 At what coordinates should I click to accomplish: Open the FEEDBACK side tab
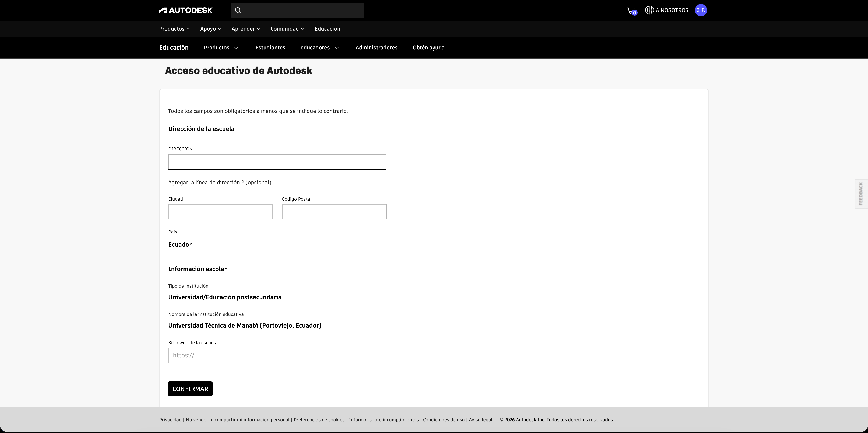click(x=861, y=194)
